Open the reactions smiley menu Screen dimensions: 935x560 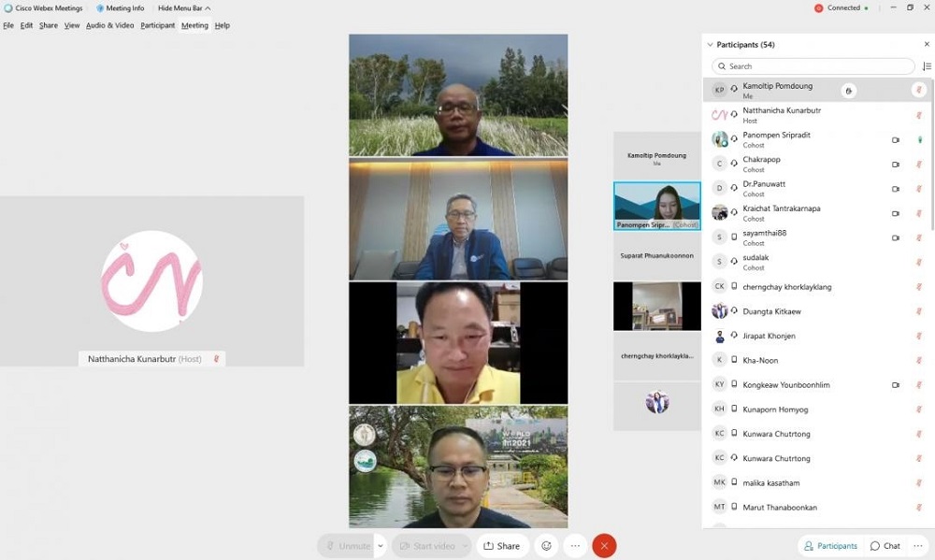(546, 546)
